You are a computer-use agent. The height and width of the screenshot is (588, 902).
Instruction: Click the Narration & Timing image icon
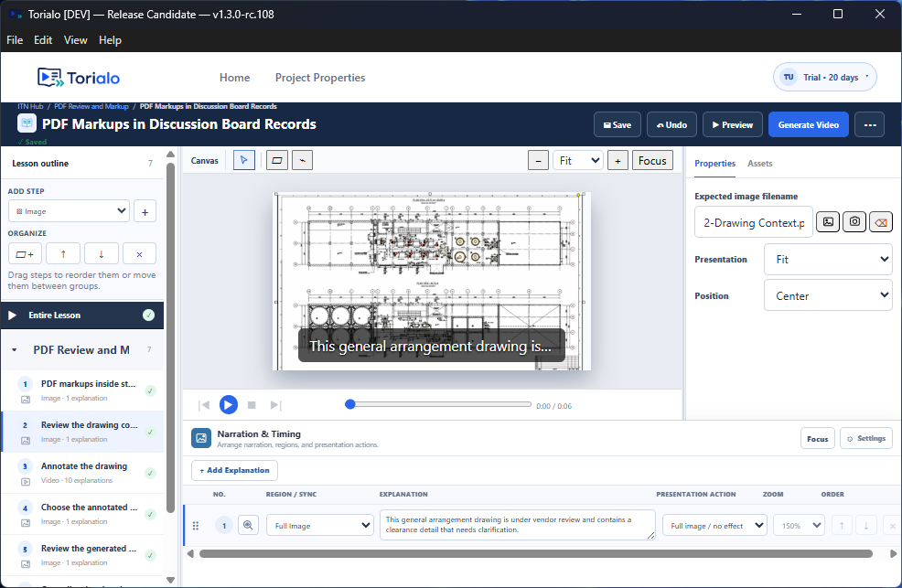(200, 438)
